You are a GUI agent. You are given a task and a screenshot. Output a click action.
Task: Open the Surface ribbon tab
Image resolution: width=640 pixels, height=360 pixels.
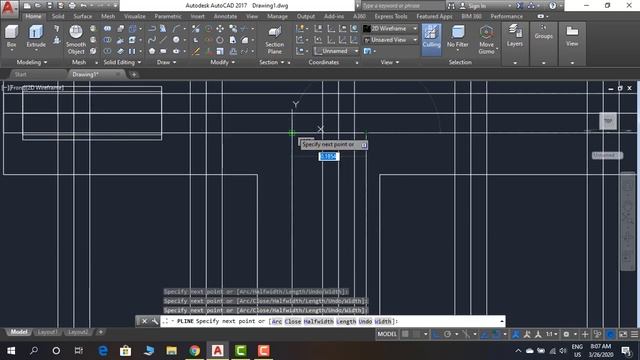point(82,16)
